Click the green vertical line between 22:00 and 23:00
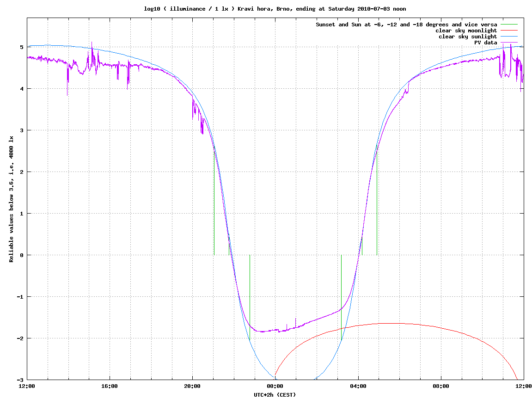The height and width of the screenshot is (399, 532). [x=250, y=297]
